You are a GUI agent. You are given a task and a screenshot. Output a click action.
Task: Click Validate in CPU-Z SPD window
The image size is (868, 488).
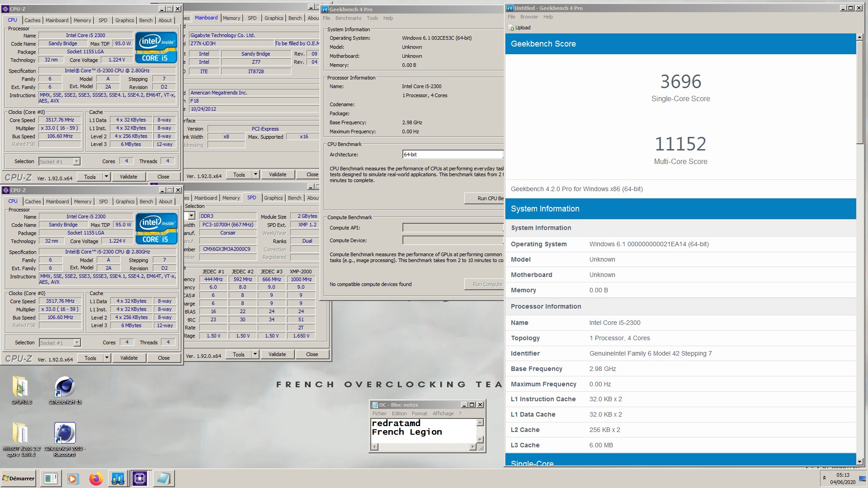pos(277,354)
